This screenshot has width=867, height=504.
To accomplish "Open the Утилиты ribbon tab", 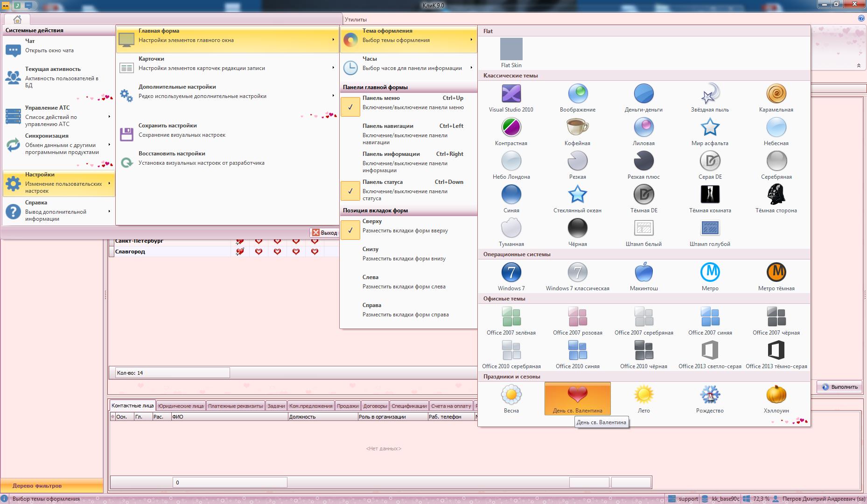I will [356, 20].
